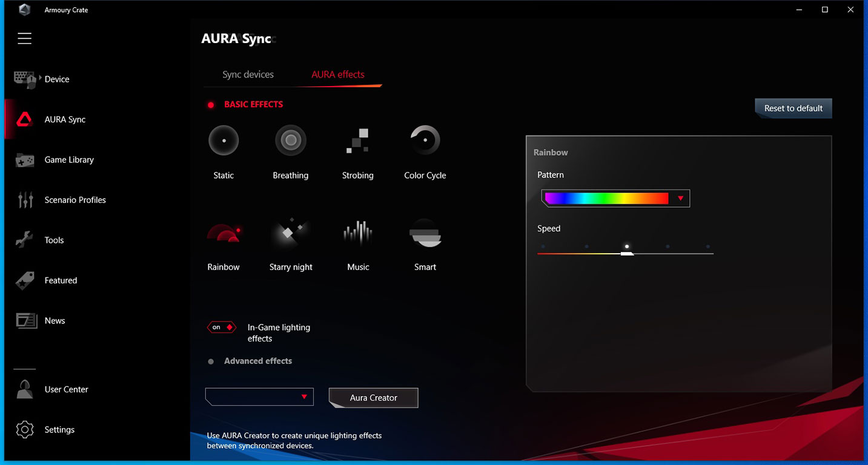This screenshot has height=465, width=868.
Task: Choose the Strobing effect icon
Action: click(x=357, y=140)
